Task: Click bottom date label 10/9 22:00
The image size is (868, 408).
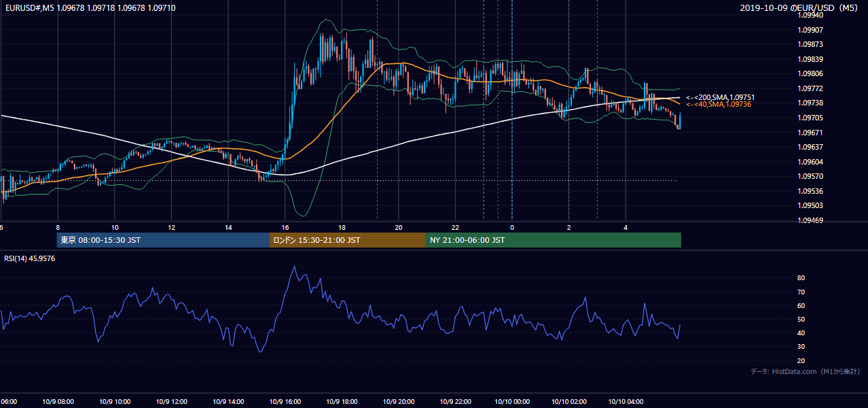Action: click(x=455, y=402)
